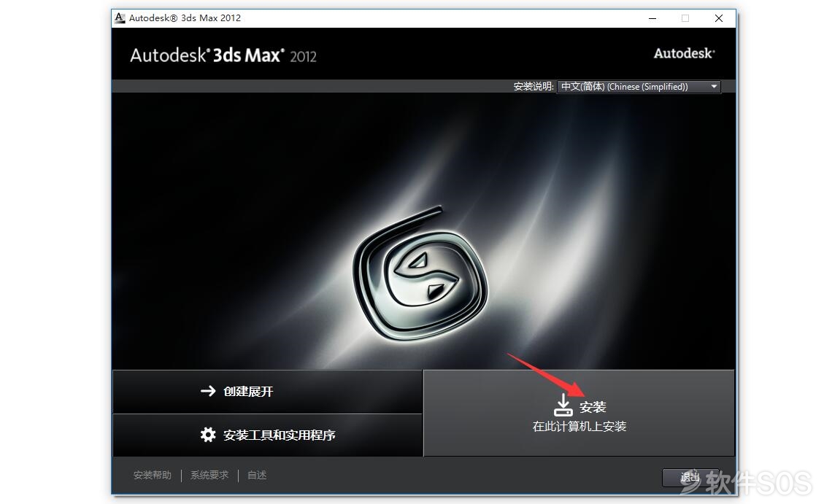This screenshot has height=504, width=824.
Task: Click the disabled maximize window button
Action: (685, 18)
